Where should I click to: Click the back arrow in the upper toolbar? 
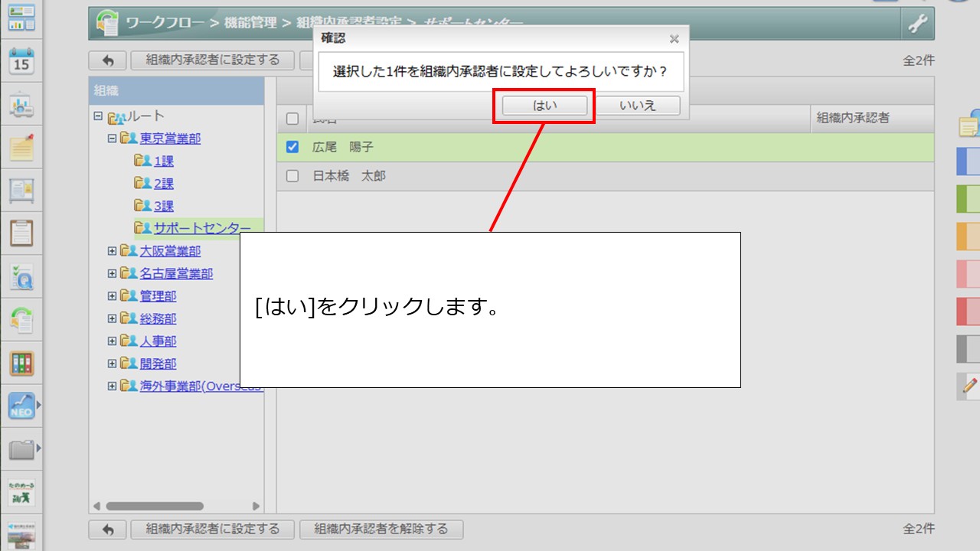[108, 60]
